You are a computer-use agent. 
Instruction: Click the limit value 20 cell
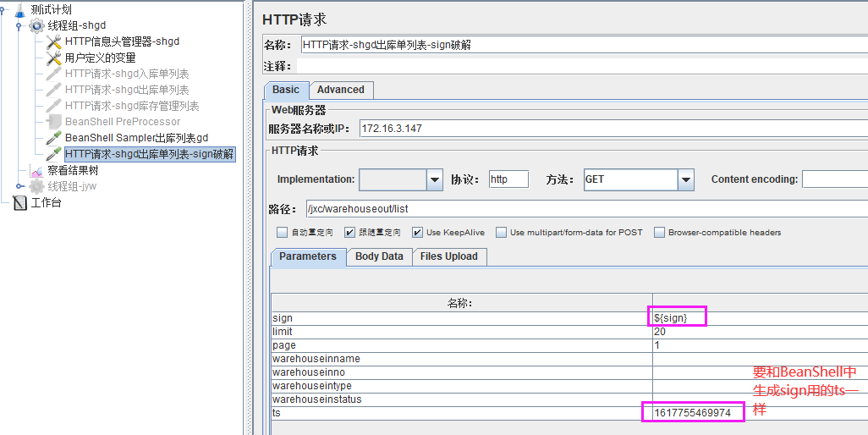point(760,332)
